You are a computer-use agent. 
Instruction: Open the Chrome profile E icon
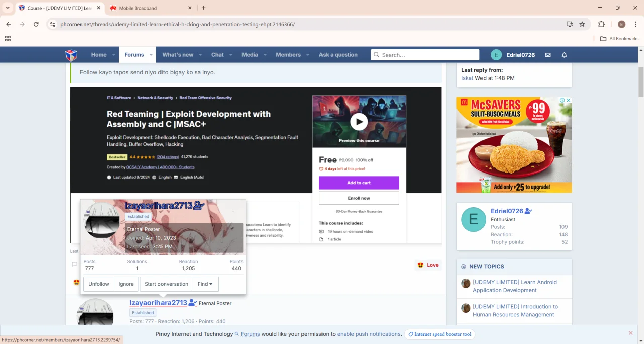(621, 24)
